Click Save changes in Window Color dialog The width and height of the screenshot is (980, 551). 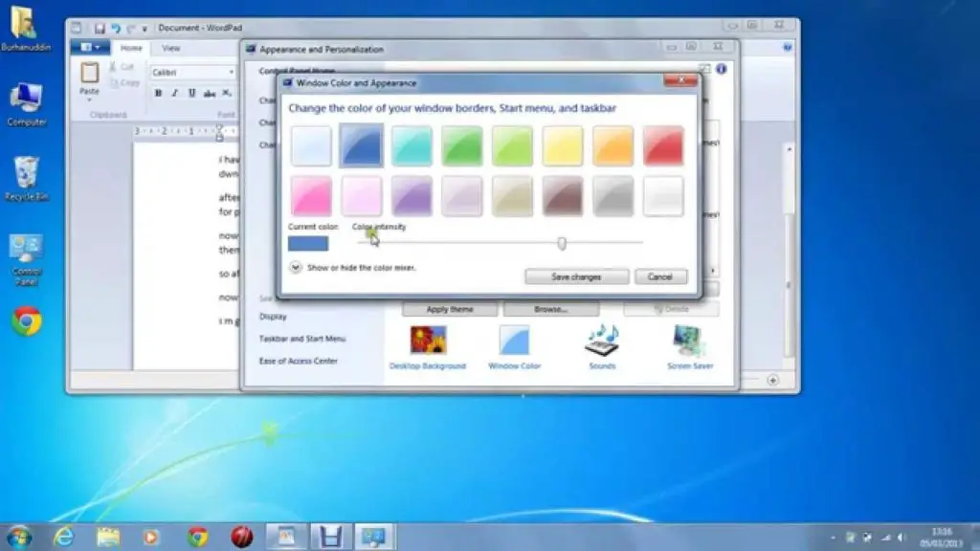point(576,276)
